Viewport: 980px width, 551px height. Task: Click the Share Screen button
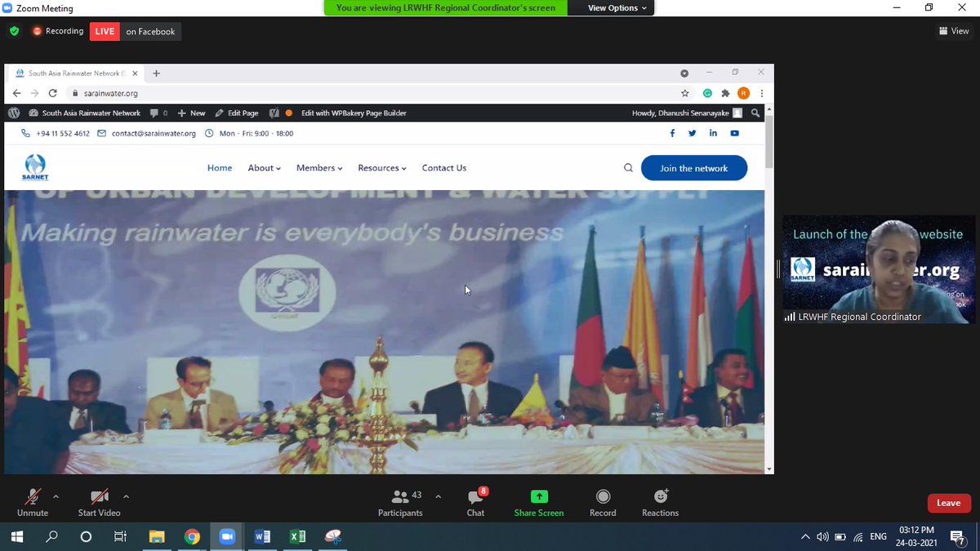tap(539, 502)
